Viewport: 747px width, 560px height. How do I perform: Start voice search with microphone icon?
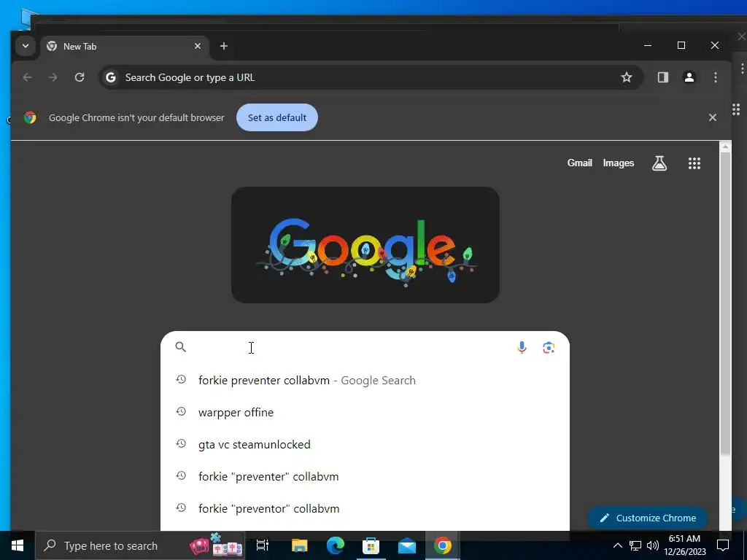click(x=522, y=348)
